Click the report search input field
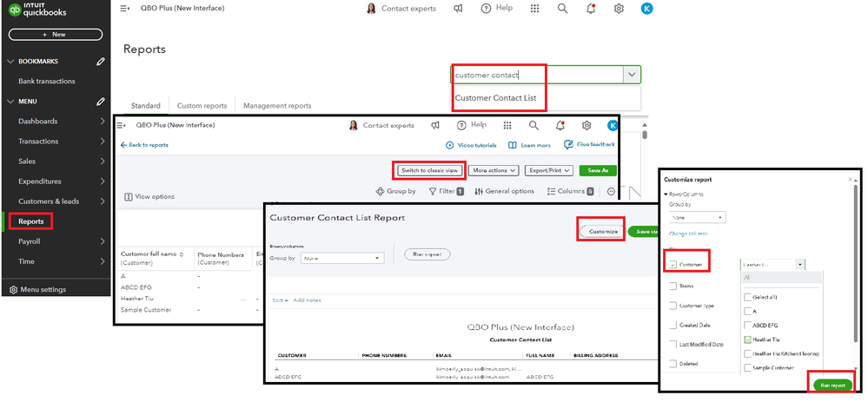Screen dimensions: 868x402 pos(537,75)
